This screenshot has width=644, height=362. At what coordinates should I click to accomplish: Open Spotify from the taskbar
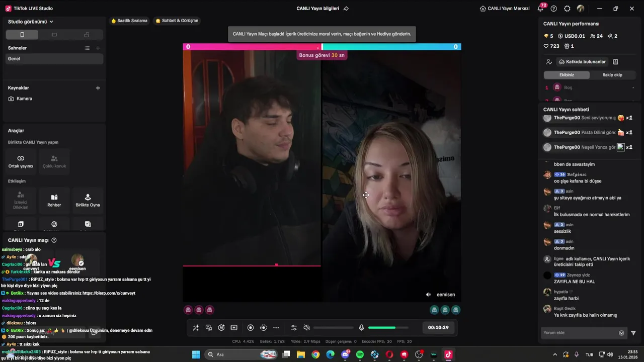(360, 354)
